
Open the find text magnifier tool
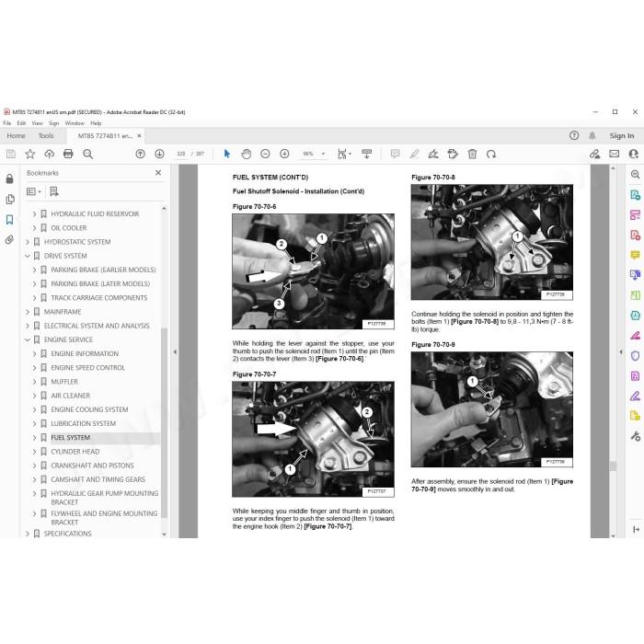[x=88, y=154]
